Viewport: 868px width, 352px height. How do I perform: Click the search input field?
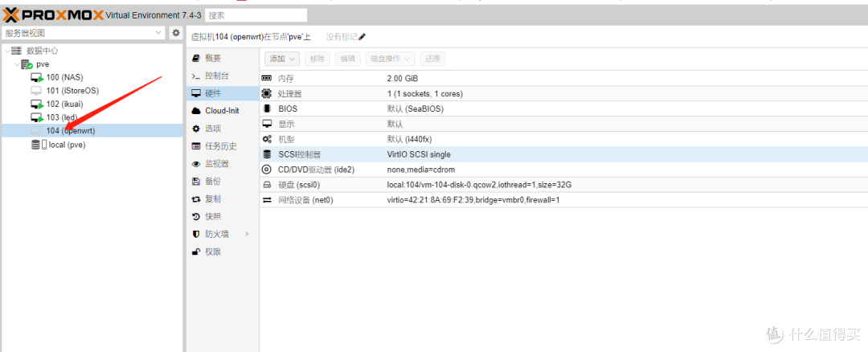[256, 15]
